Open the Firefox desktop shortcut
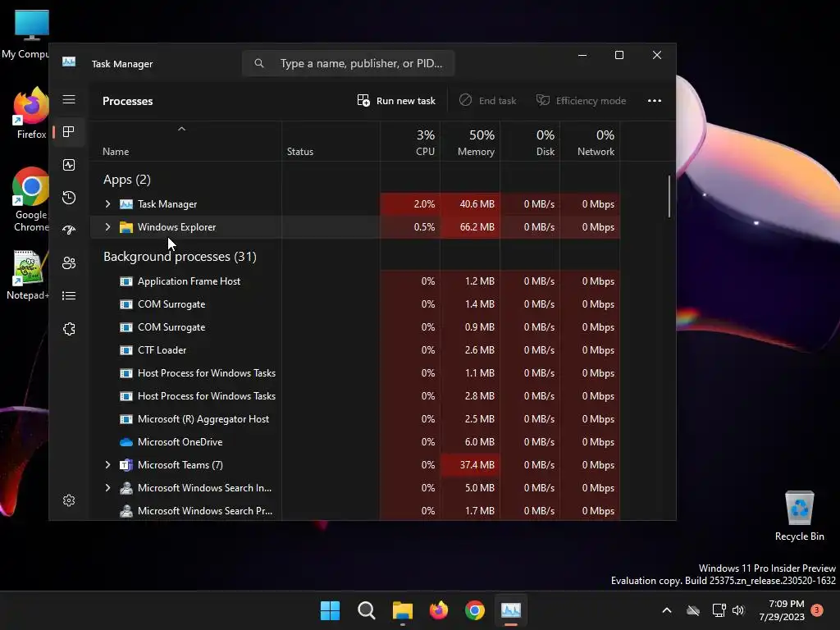The width and height of the screenshot is (840, 630). coord(30,113)
